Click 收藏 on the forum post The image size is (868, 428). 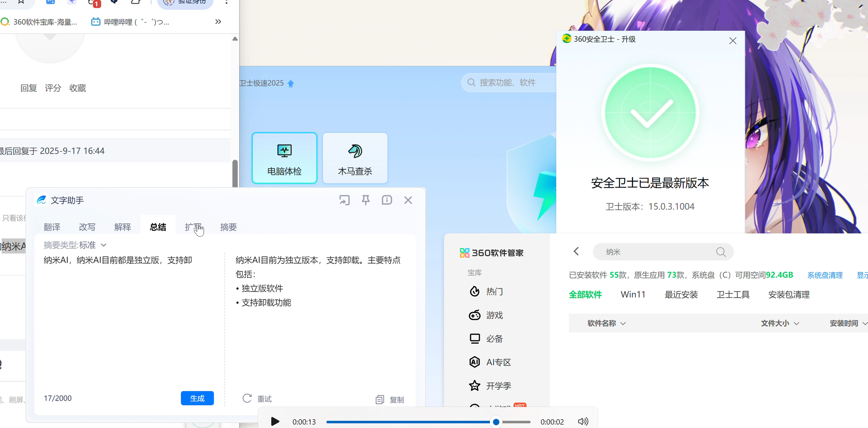[x=77, y=88]
